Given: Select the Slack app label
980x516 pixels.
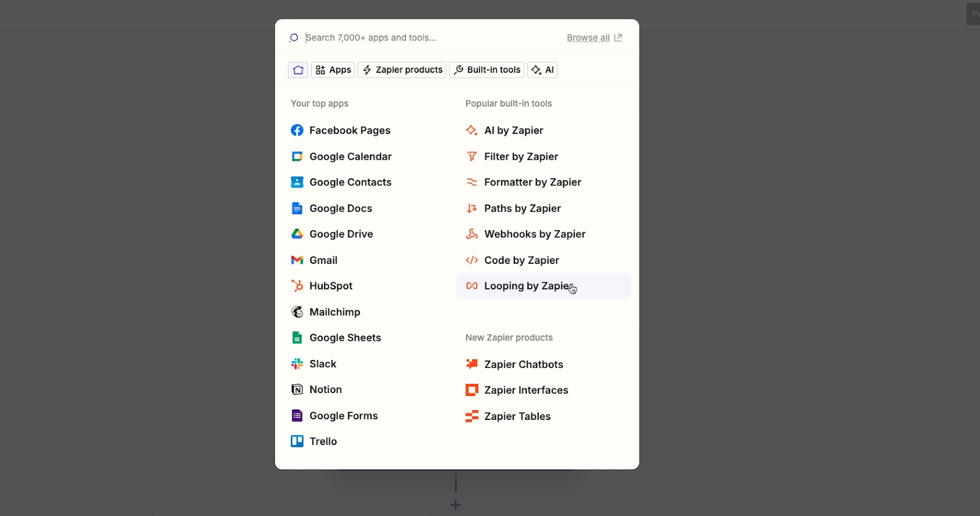Looking at the screenshot, I should click(323, 364).
